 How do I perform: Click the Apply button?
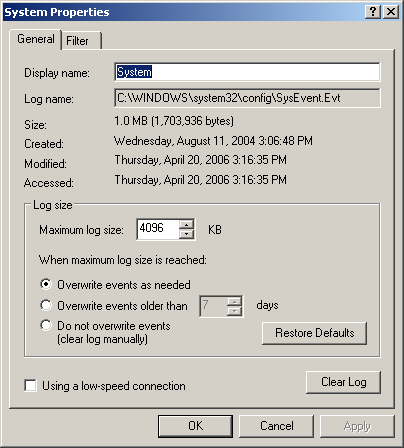click(x=357, y=426)
